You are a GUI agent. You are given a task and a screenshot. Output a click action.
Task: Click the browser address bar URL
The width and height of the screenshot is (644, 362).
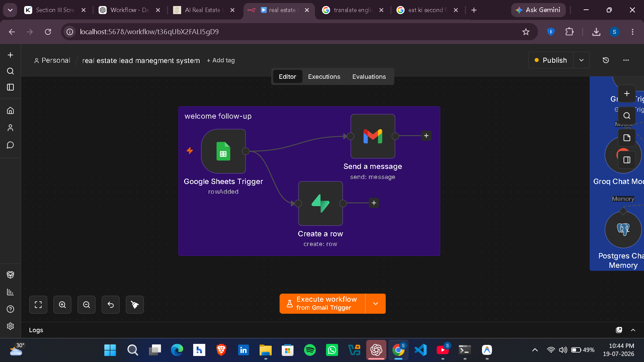click(x=149, y=32)
